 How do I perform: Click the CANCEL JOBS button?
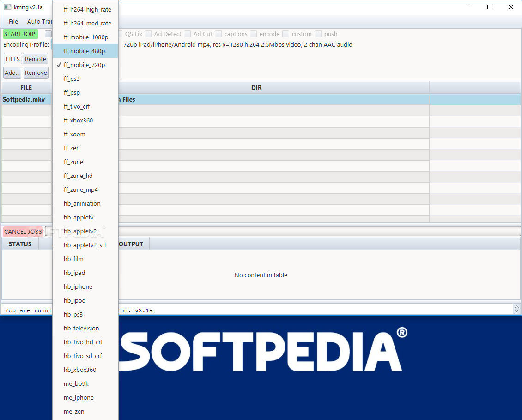(x=23, y=232)
